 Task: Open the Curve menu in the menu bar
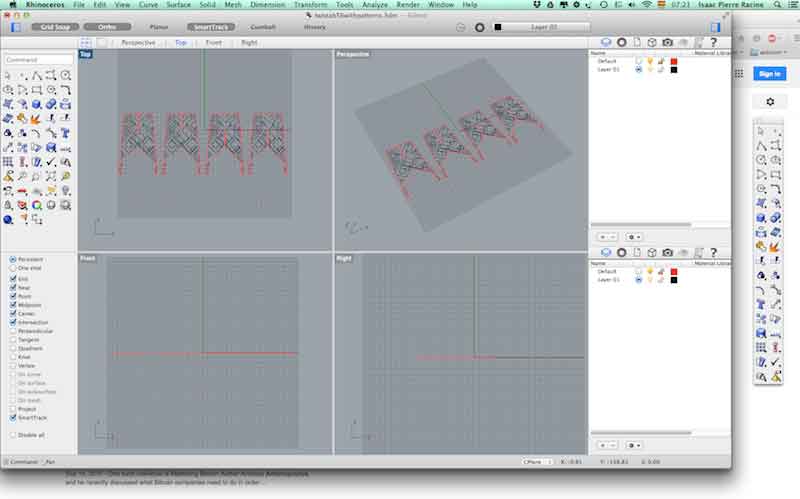(x=148, y=5)
